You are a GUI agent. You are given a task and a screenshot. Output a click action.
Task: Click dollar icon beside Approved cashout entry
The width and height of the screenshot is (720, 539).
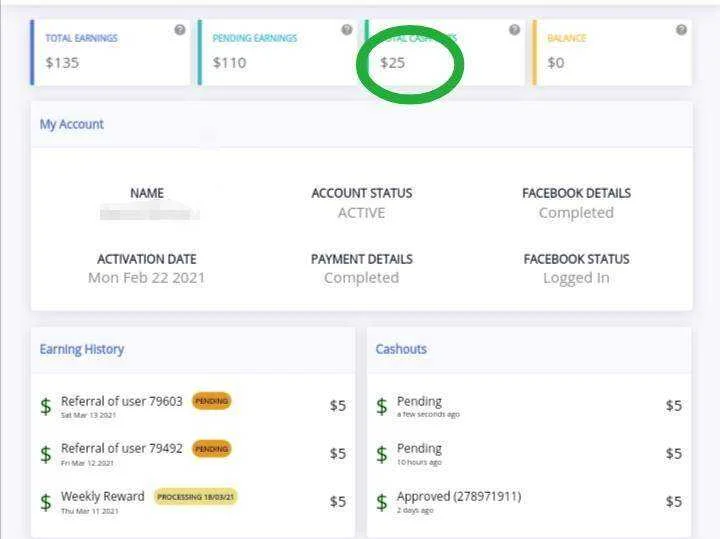tap(382, 502)
